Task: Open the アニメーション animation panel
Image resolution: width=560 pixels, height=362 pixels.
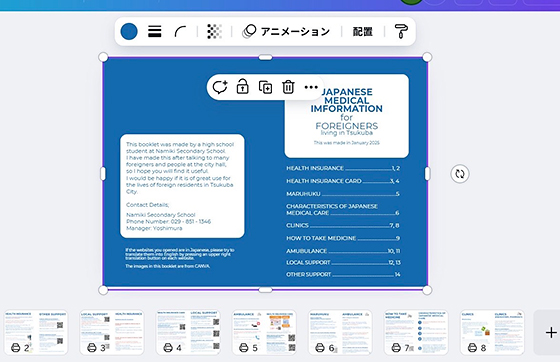Action: (286, 31)
